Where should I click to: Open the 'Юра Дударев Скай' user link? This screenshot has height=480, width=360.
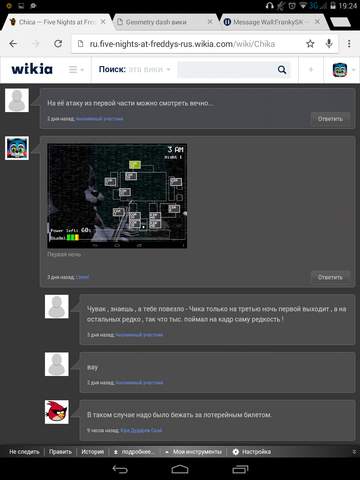(141, 430)
